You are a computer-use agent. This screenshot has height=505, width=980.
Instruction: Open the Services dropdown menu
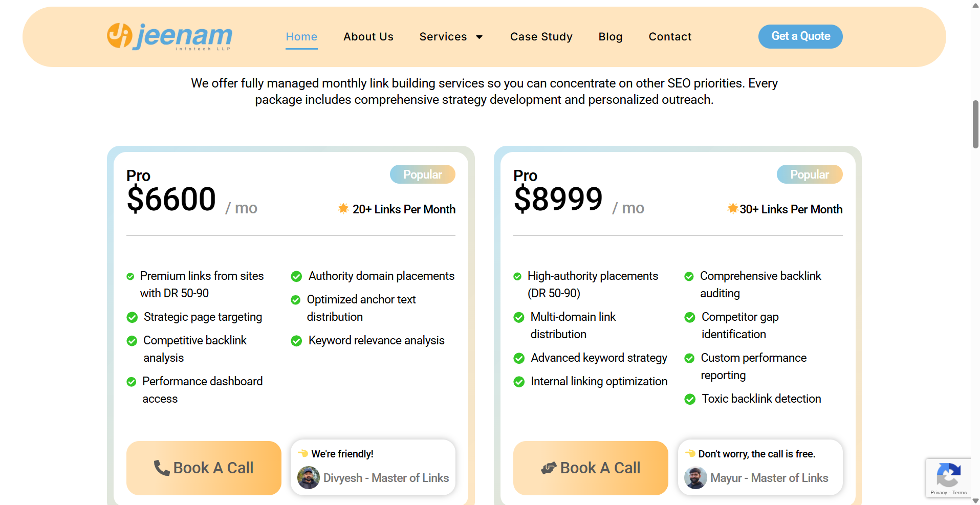451,36
